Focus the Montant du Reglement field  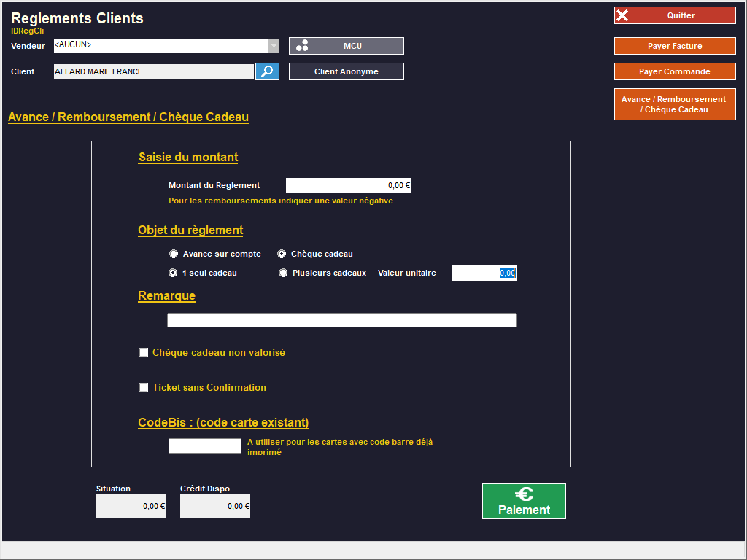(348, 185)
